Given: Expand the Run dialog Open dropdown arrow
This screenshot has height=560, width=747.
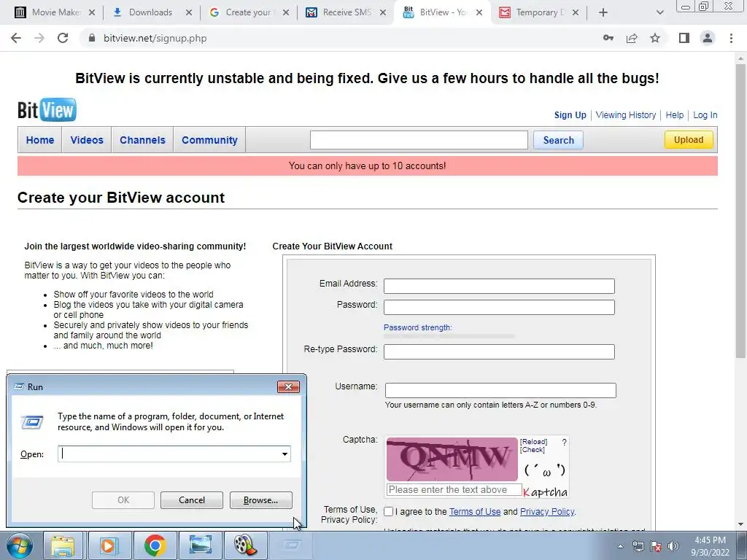Looking at the screenshot, I should (x=285, y=454).
